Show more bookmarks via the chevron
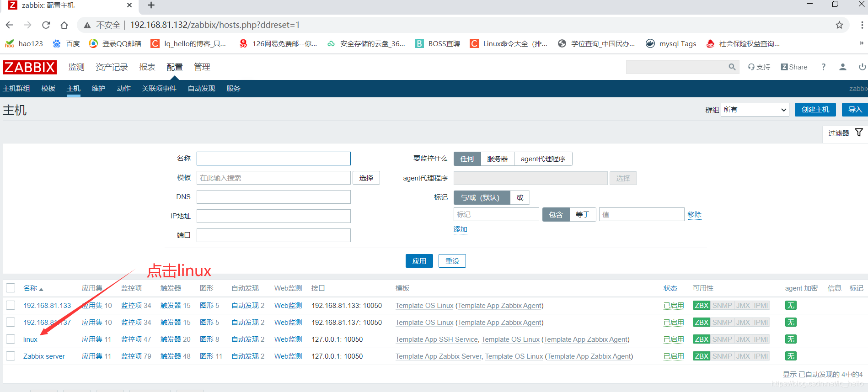This screenshot has width=868, height=392. [x=861, y=43]
